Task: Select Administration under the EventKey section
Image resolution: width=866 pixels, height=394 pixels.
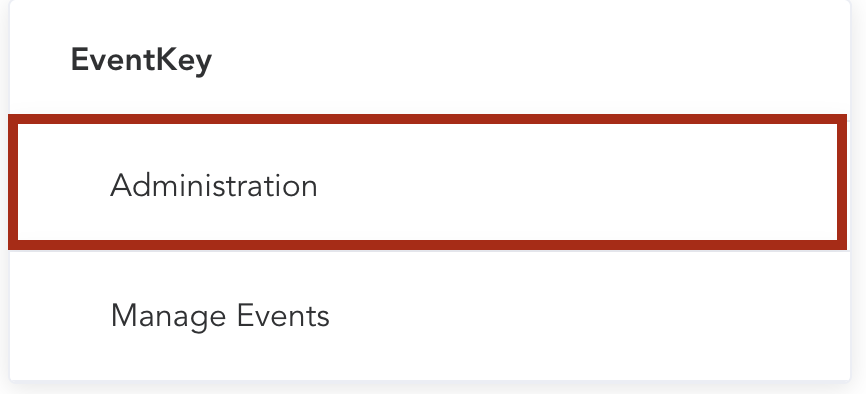Action: [428, 182]
